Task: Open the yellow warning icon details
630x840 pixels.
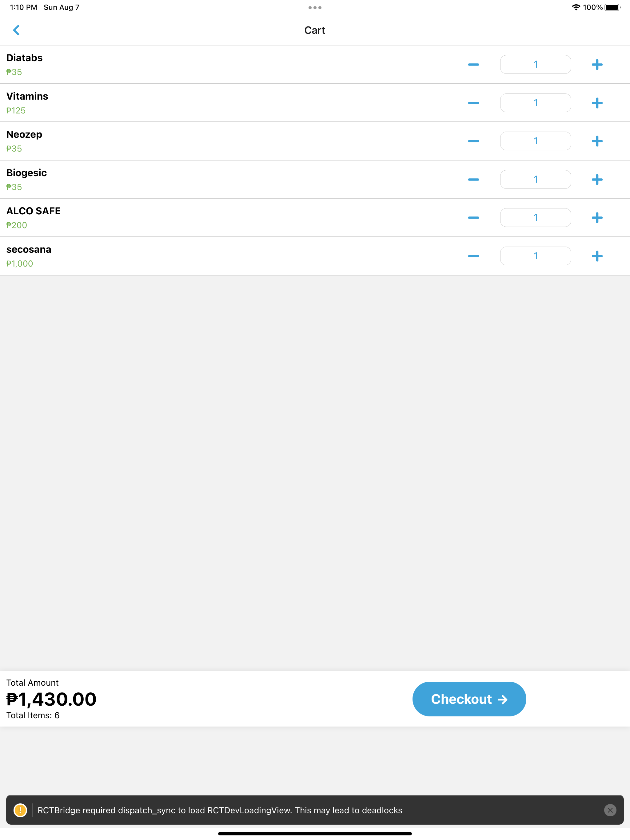Action: (x=20, y=810)
